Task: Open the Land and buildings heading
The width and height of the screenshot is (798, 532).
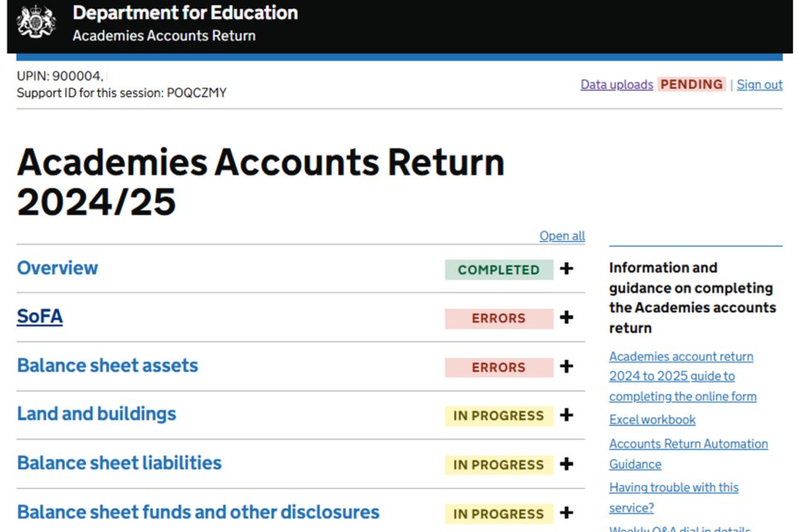Action: click(x=96, y=414)
